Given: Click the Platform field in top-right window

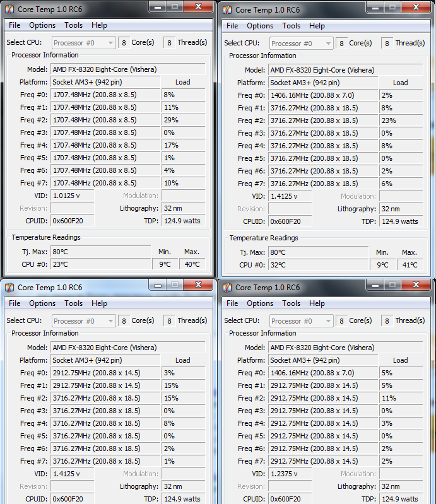Looking at the screenshot, I should tap(323, 83).
